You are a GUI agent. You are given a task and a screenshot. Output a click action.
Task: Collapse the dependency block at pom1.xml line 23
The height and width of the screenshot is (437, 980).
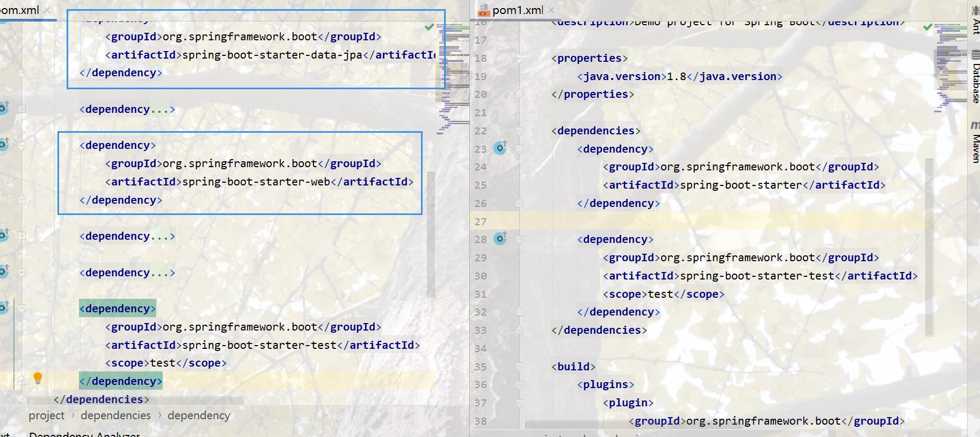coord(519,149)
